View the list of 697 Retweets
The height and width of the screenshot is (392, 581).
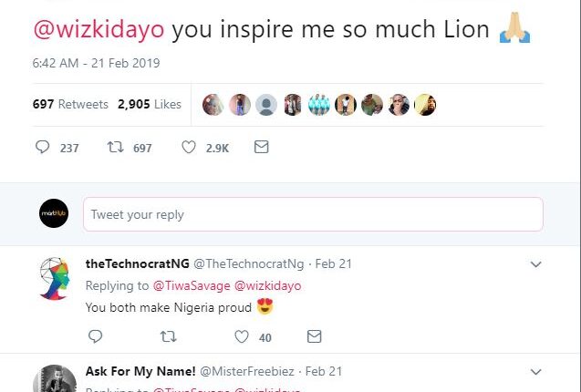click(70, 104)
